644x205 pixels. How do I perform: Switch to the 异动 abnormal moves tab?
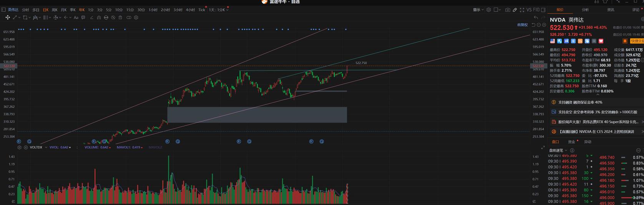tap(588, 142)
